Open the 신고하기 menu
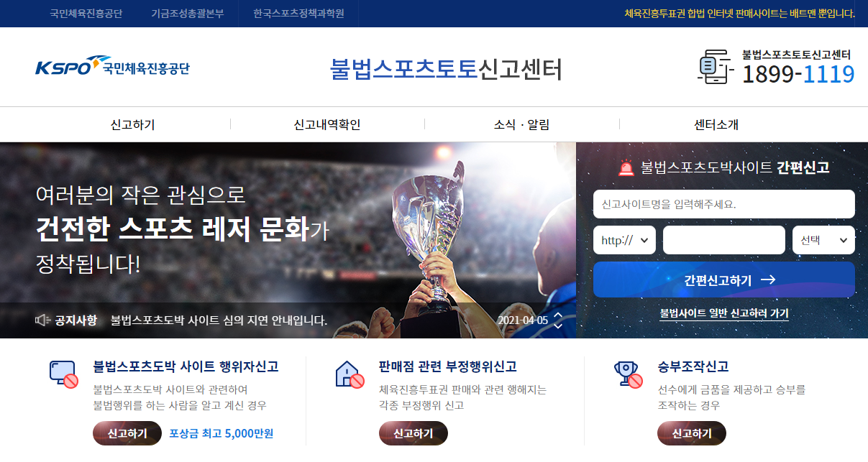Screen dimensions: 868x462 (132, 124)
